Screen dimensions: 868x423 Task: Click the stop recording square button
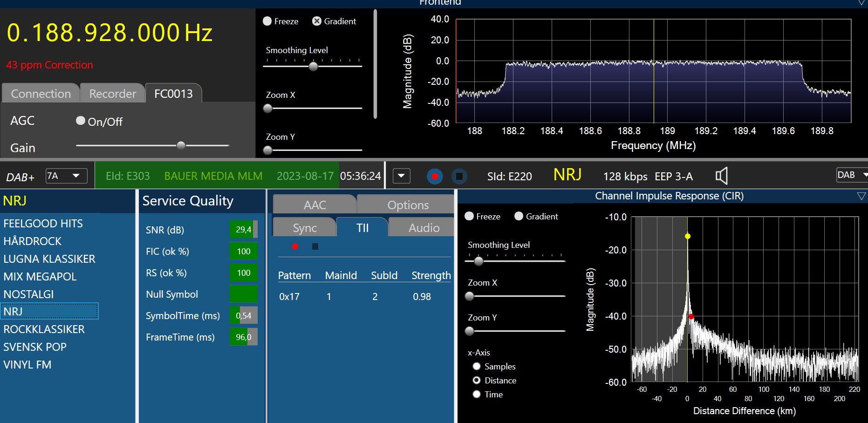[459, 177]
